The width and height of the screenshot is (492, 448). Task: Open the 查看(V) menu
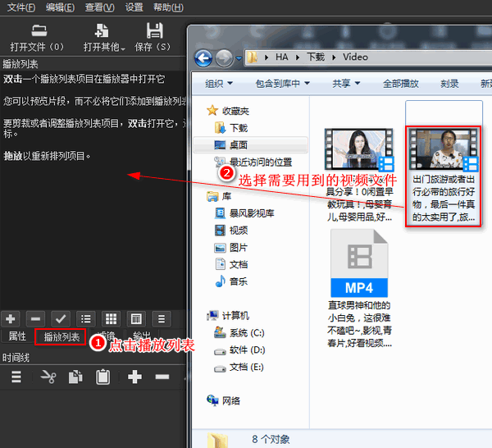click(x=99, y=7)
